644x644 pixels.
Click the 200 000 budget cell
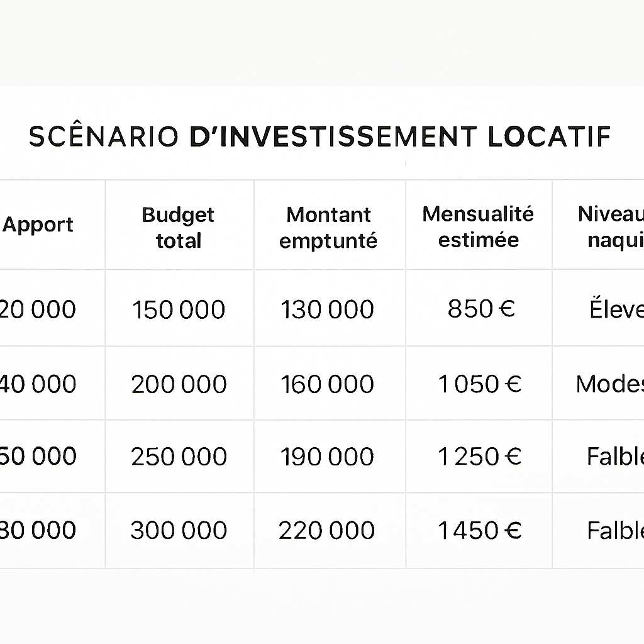coord(179,384)
